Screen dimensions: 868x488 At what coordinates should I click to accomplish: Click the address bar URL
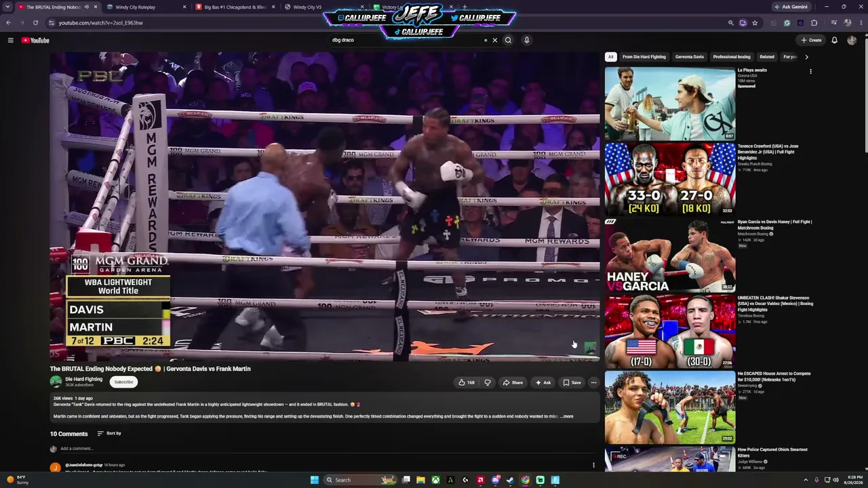[x=100, y=23]
